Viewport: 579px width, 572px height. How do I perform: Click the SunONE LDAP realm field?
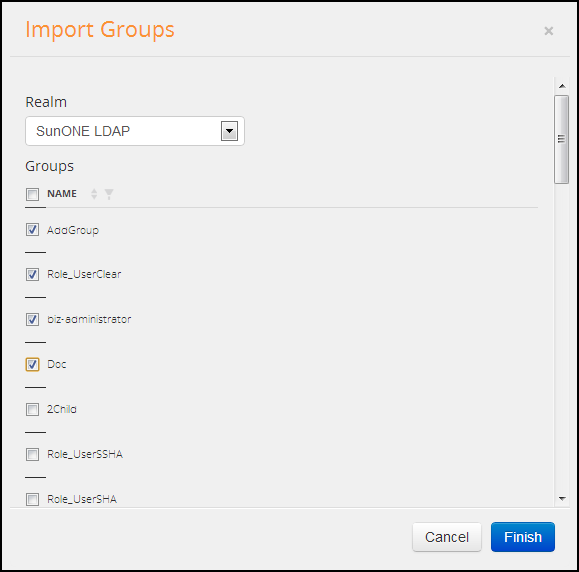pos(135,131)
